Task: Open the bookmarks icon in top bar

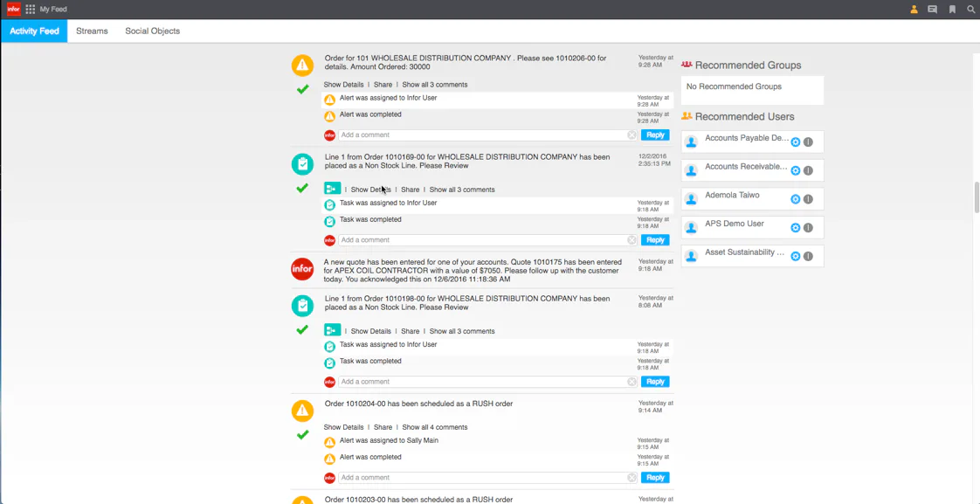Action: [951, 9]
